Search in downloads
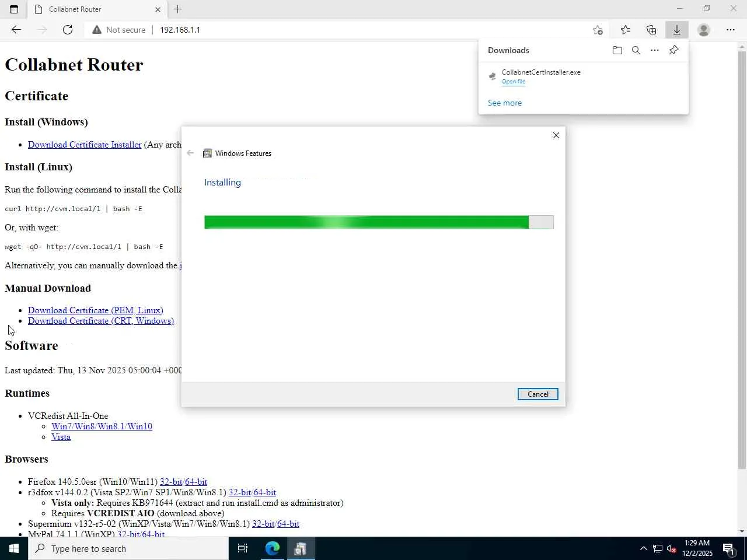This screenshot has height=560, width=747. (636, 50)
